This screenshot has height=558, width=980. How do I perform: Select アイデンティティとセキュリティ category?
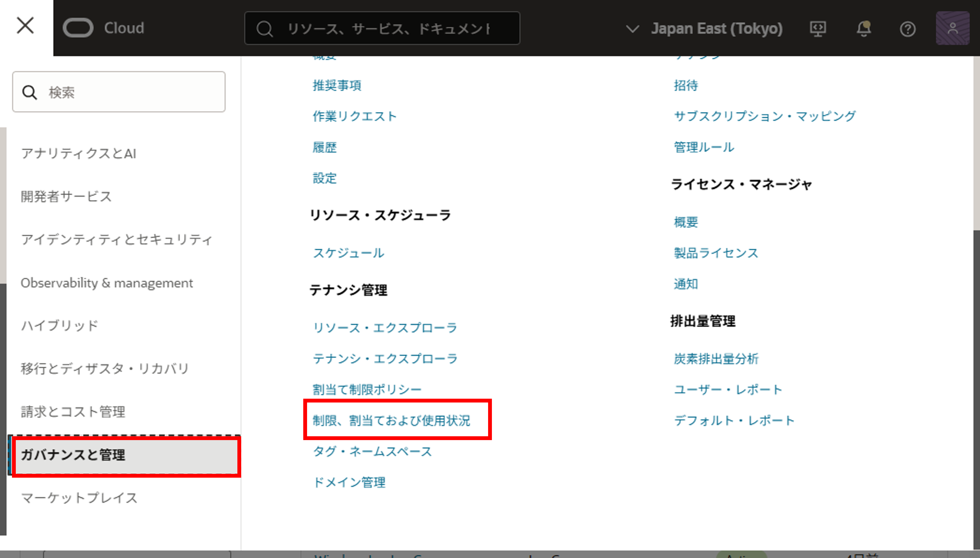[117, 240]
